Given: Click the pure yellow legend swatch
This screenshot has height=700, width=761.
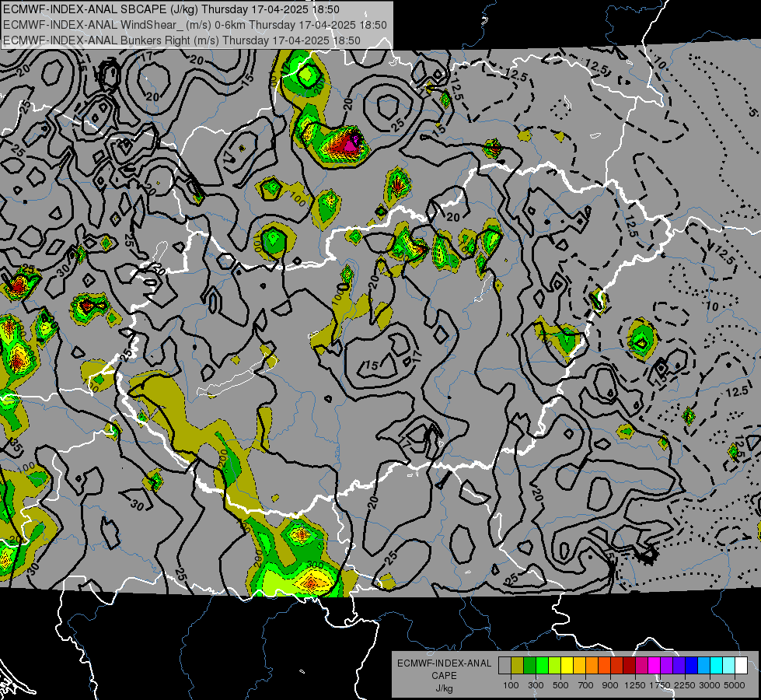Looking at the screenshot, I should (x=567, y=666).
